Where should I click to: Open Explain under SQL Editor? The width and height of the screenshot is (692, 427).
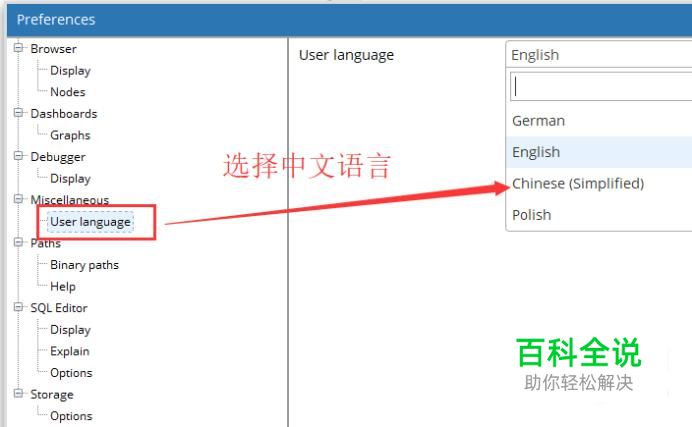70,351
